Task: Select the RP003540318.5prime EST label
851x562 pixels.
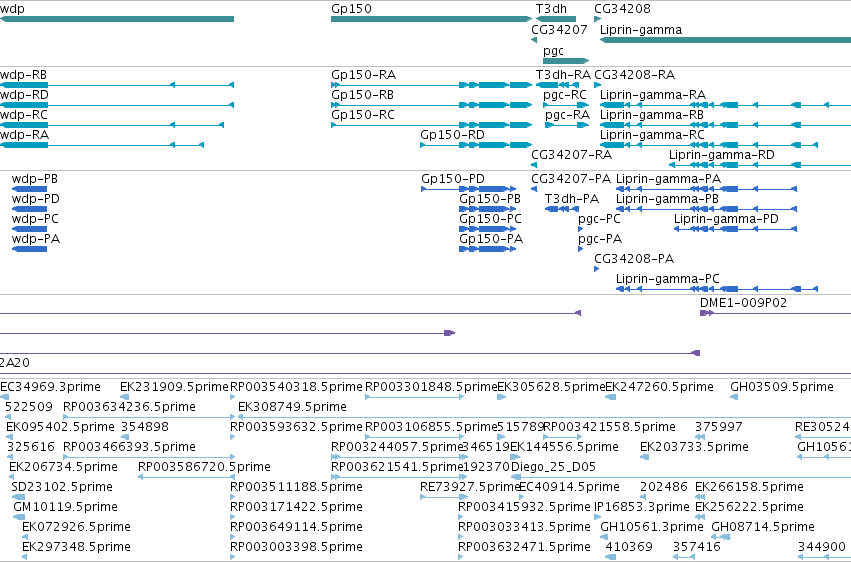Action: click(296, 387)
